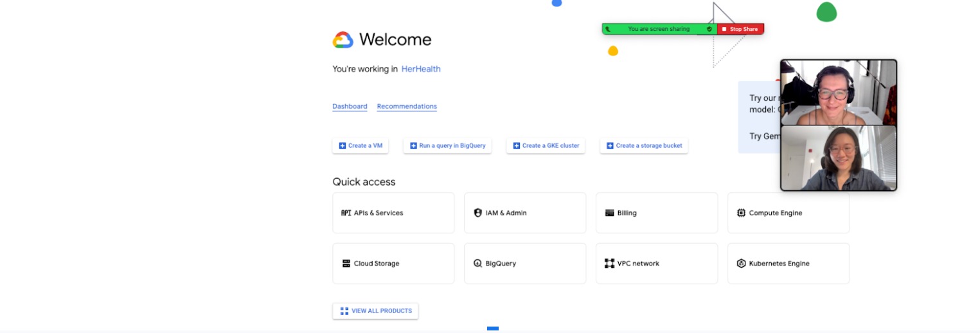
Task: Click the 'You are screen sharing' indicator
Action: [x=659, y=29]
